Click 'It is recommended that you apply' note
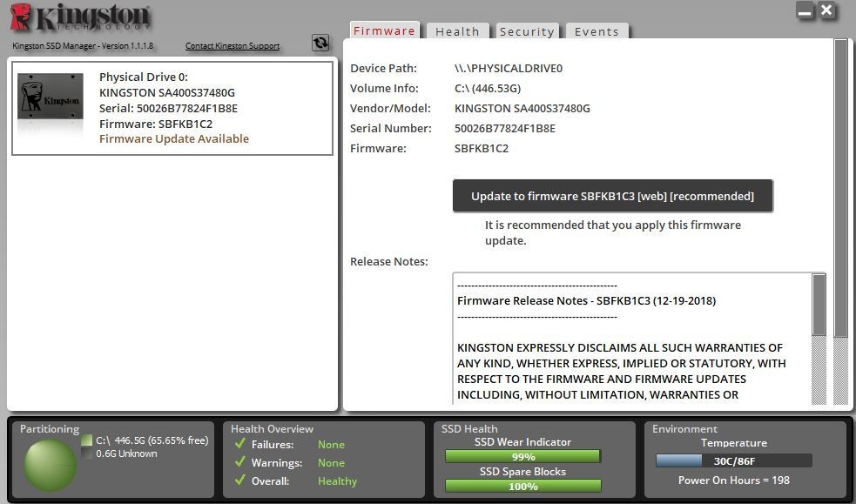Screen dimensions: 856x504 point(613,232)
